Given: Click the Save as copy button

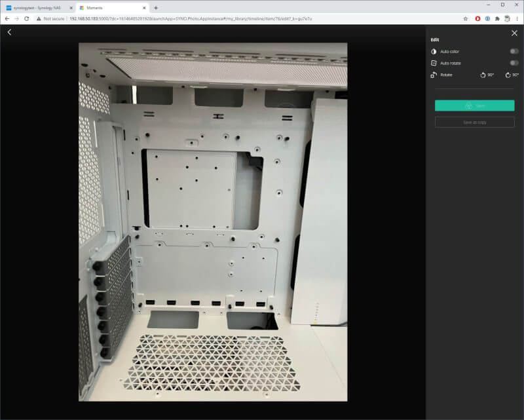Looking at the screenshot, I should pyautogui.click(x=474, y=123).
